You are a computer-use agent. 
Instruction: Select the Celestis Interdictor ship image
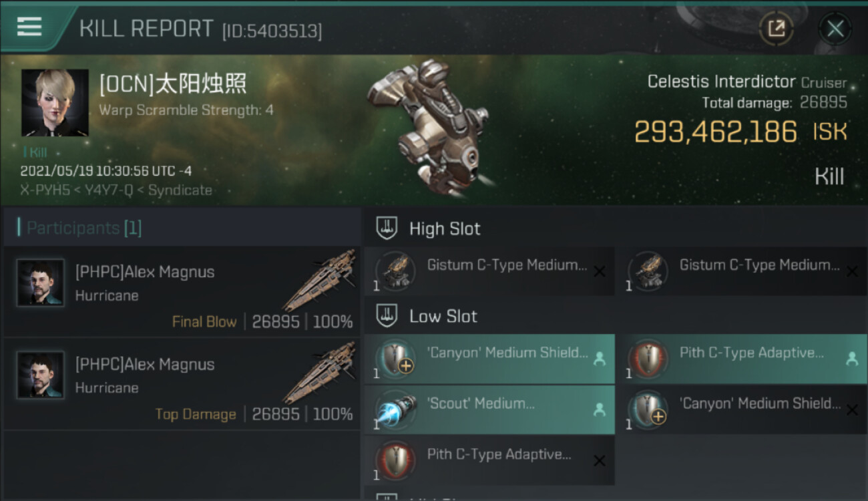click(x=429, y=127)
